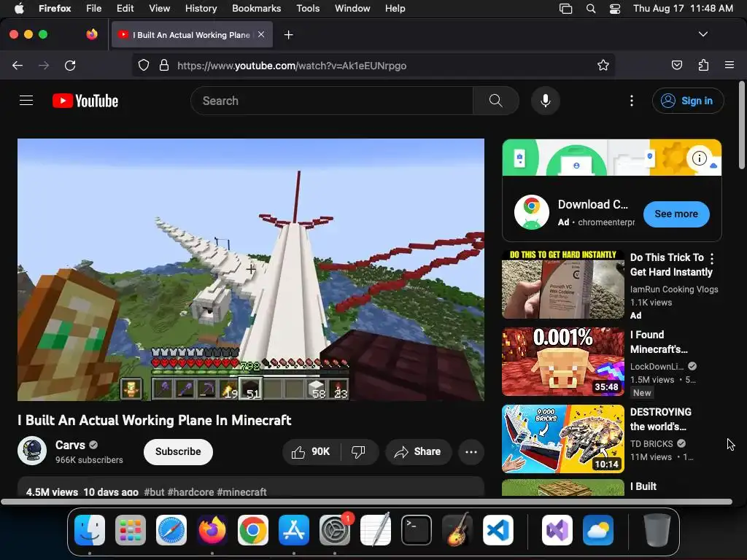Viewport: 747px width, 560px height.
Task: Focus the YouTube search field
Action: click(332, 101)
